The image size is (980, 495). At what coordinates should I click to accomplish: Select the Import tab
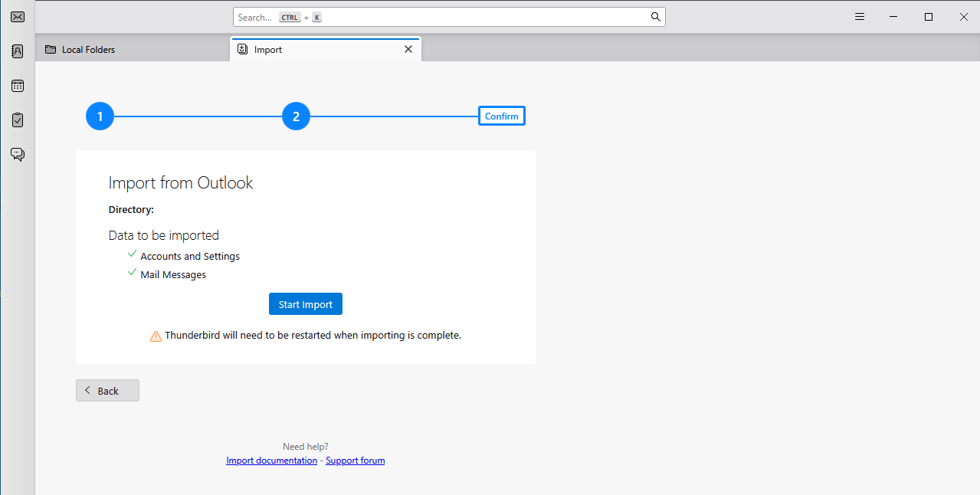coord(325,49)
